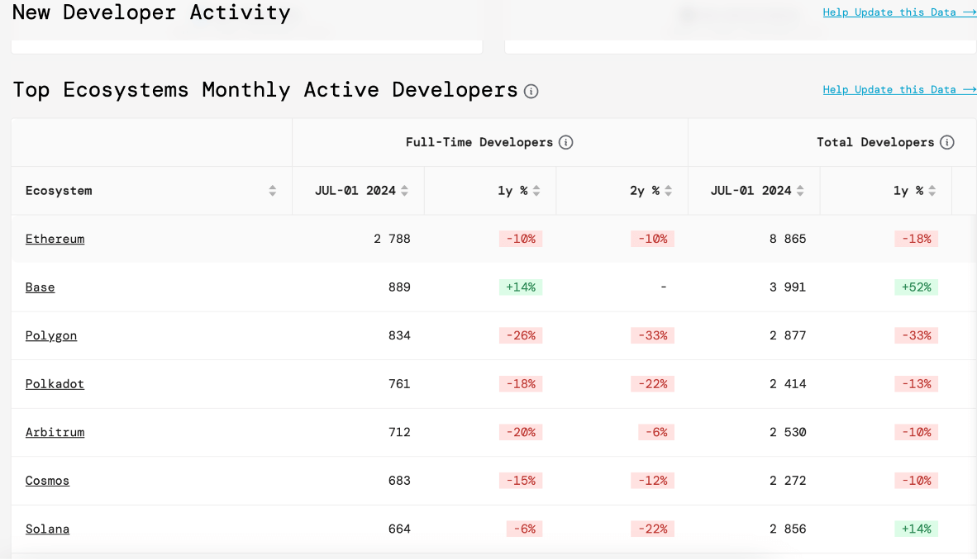The height and width of the screenshot is (560, 977).
Task: Sort by Total Developers 1y % column
Action: click(x=932, y=191)
